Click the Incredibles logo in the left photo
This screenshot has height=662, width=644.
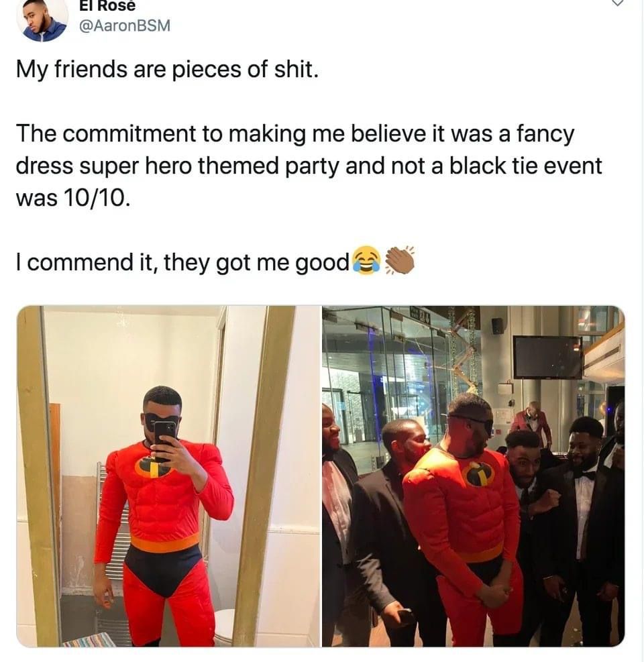tap(152, 467)
